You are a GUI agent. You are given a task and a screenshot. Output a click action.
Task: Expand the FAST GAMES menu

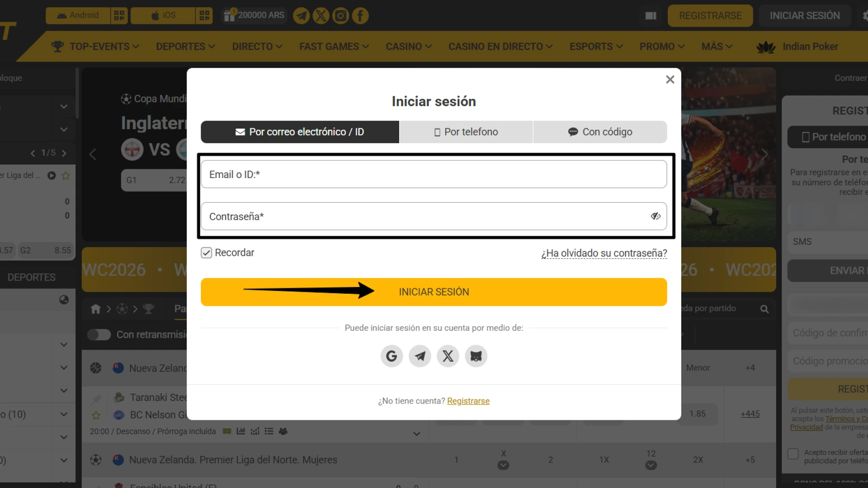point(334,47)
